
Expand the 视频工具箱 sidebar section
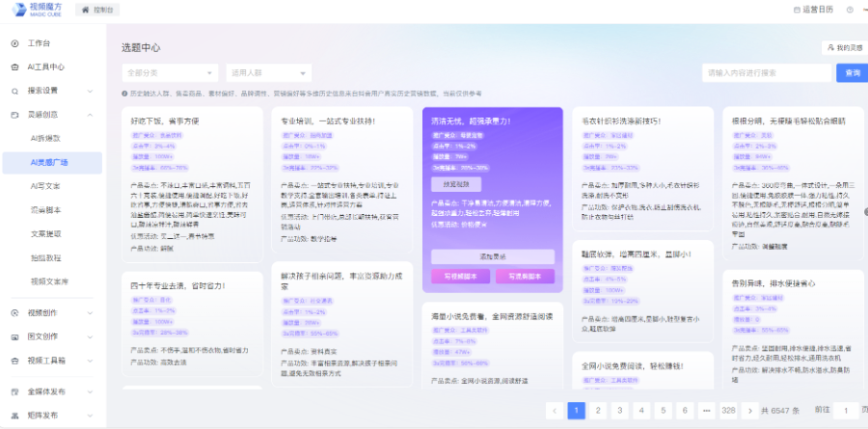[x=91, y=361]
